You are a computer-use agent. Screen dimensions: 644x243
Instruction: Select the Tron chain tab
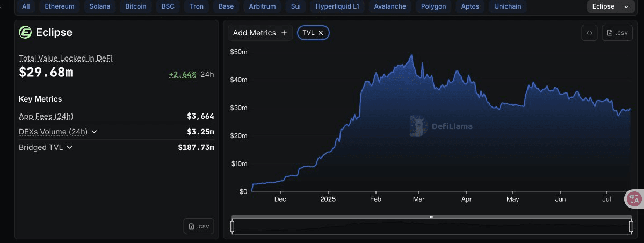pyautogui.click(x=197, y=6)
